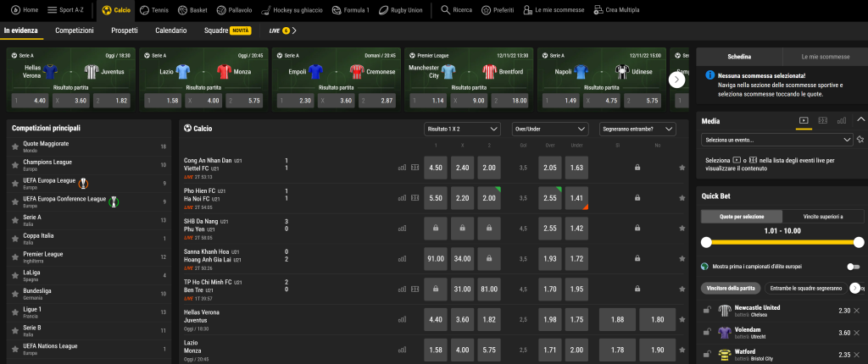Open Segneranno entrambe? dropdown

coord(637,129)
